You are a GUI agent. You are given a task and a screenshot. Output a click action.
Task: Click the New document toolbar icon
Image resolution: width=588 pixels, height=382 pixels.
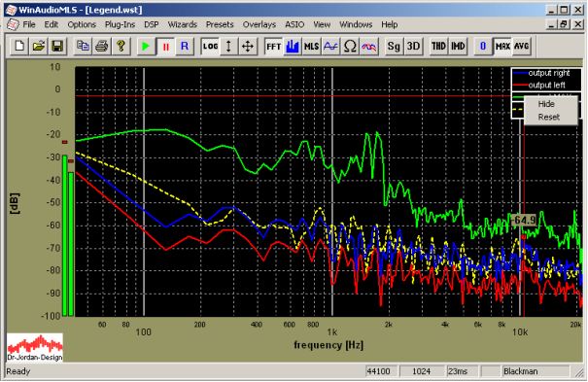click(x=19, y=47)
